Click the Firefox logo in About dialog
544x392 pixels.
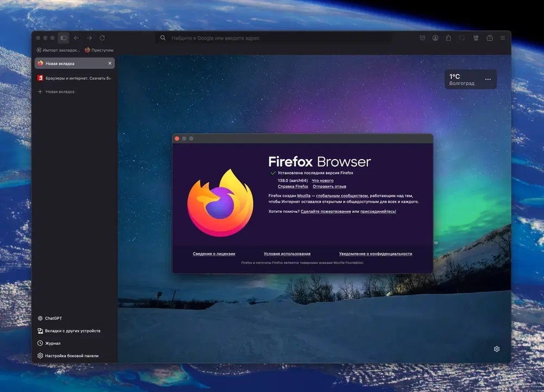click(220, 203)
